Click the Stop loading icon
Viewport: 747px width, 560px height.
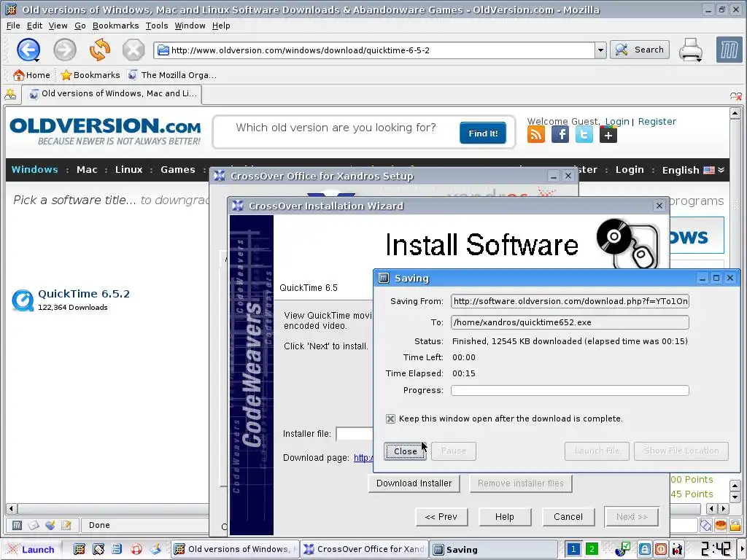(x=133, y=50)
